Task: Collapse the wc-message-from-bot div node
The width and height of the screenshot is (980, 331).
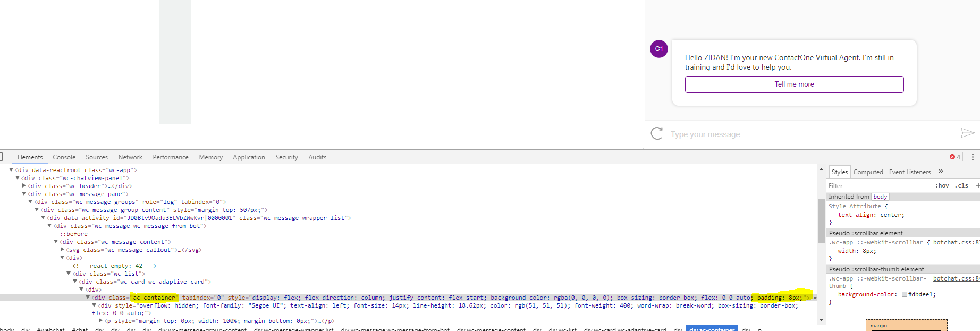Action: tap(49, 226)
